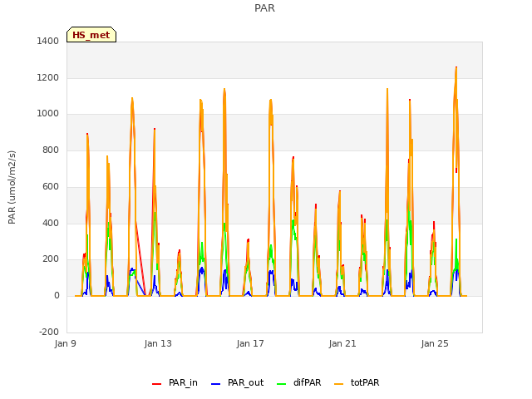Click the 1000 y-axis tick label
Image resolution: width=532 pixels, height=399 pixels.
(x=48, y=114)
